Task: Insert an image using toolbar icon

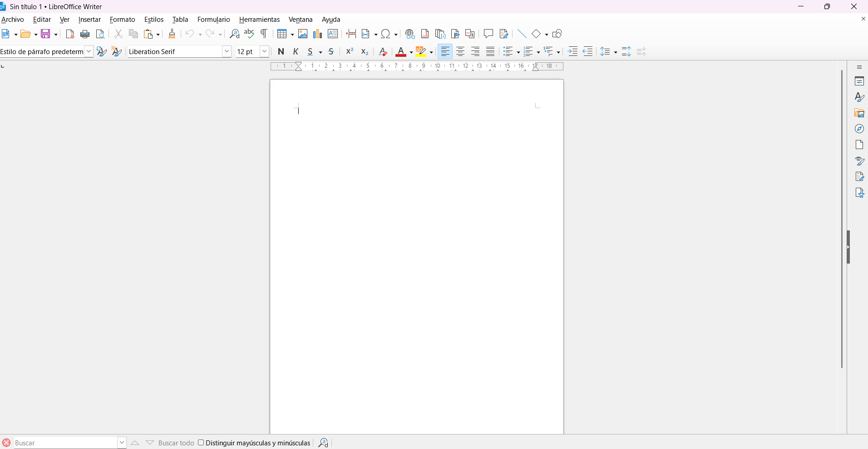Action: coord(303,34)
